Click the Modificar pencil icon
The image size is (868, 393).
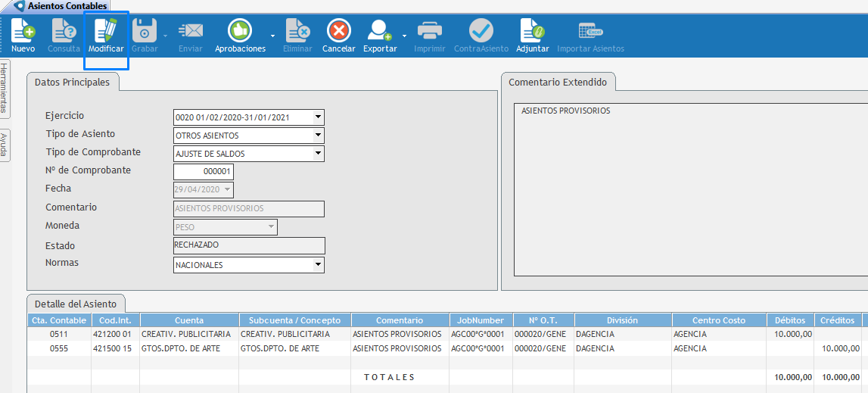coord(106,31)
